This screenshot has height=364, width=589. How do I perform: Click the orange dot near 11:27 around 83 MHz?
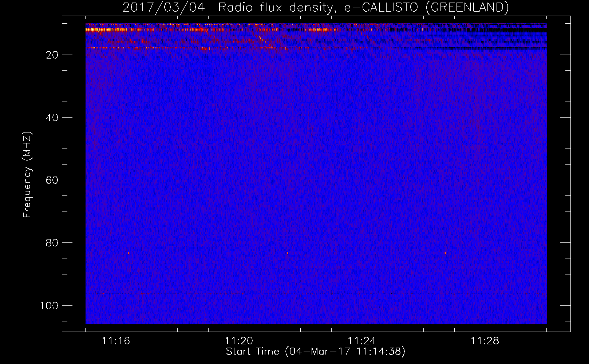point(446,253)
